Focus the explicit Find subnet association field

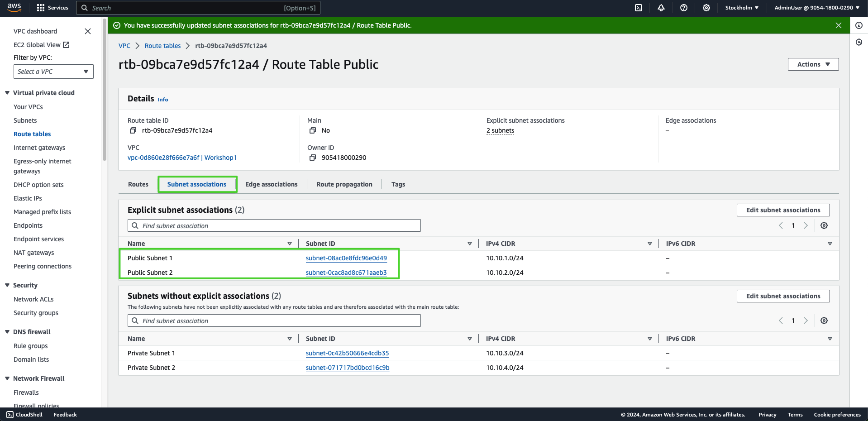point(274,225)
